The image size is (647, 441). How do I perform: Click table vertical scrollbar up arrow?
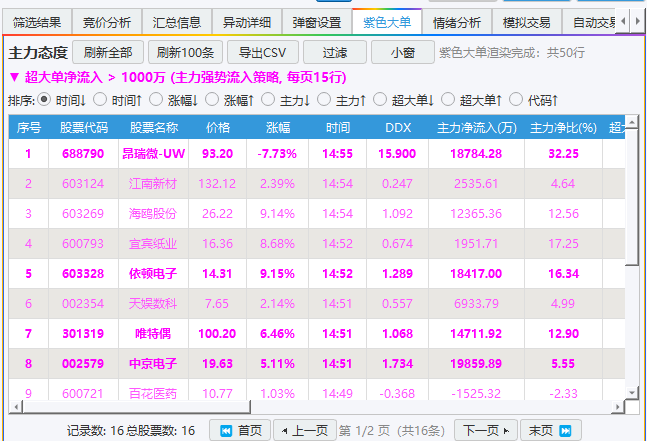[x=632, y=121]
